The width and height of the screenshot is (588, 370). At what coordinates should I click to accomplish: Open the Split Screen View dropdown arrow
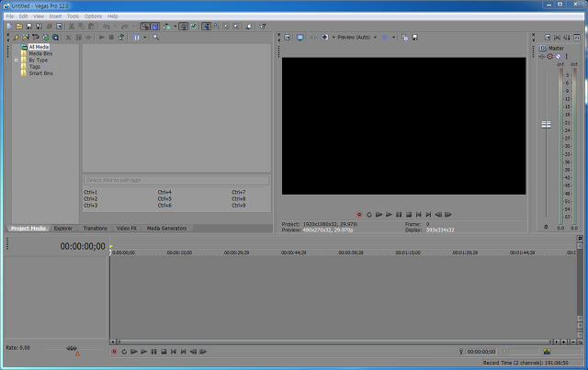tap(334, 38)
